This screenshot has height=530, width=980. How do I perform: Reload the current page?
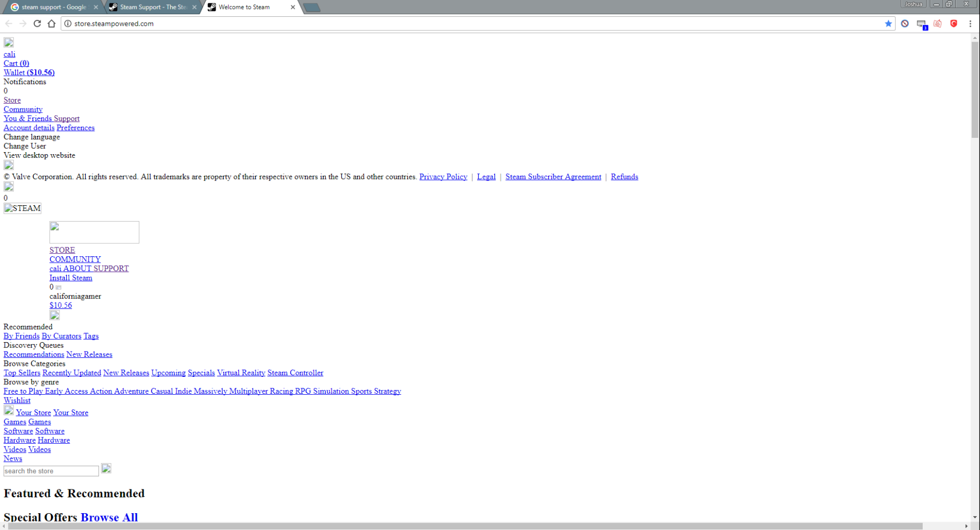[x=37, y=24]
